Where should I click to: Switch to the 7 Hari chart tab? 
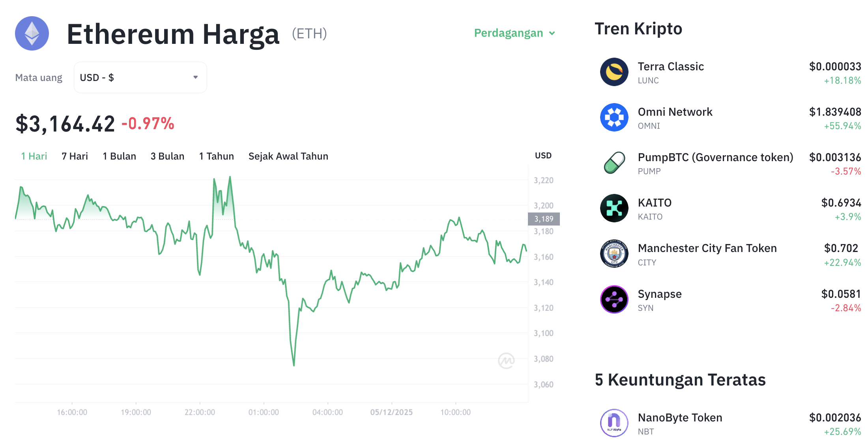point(75,156)
